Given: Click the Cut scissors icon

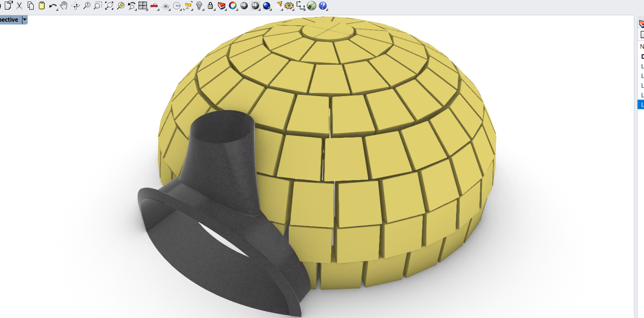Looking at the screenshot, I should [19, 6].
